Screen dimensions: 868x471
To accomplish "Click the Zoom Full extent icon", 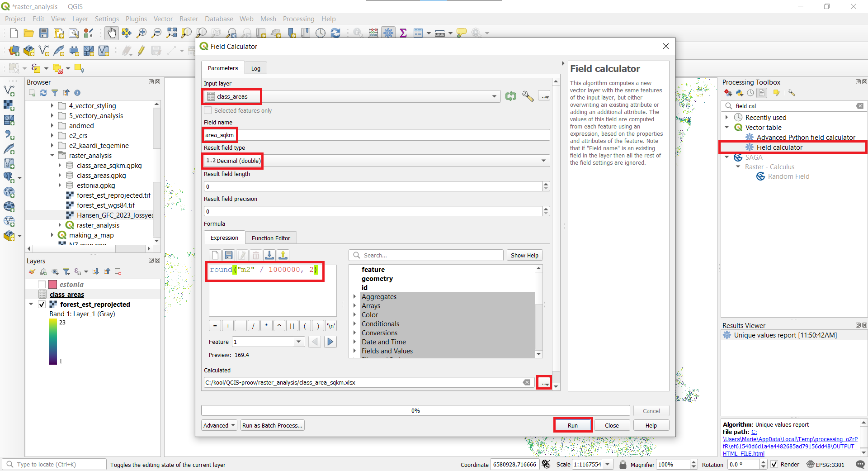I will coord(171,33).
